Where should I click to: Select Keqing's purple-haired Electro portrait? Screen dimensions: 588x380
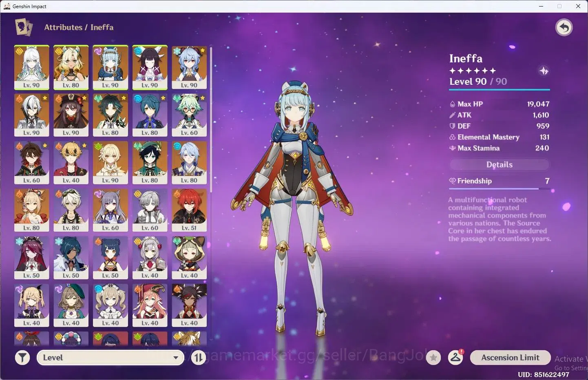[x=111, y=210]
